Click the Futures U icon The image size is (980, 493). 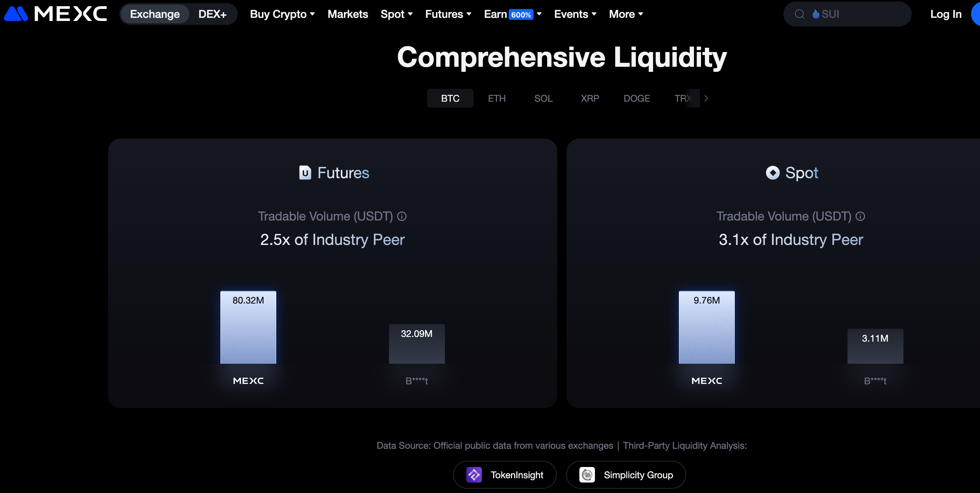click(305, 173)
